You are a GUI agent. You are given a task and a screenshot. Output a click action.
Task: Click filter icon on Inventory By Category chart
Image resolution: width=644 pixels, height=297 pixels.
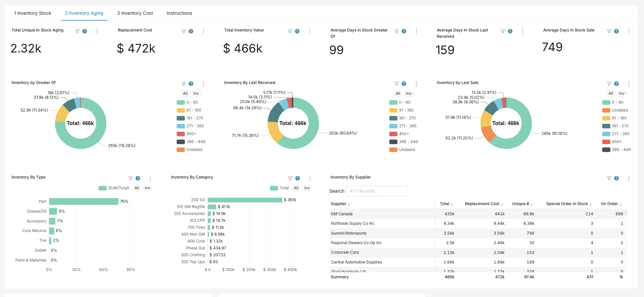pos(290,178)
